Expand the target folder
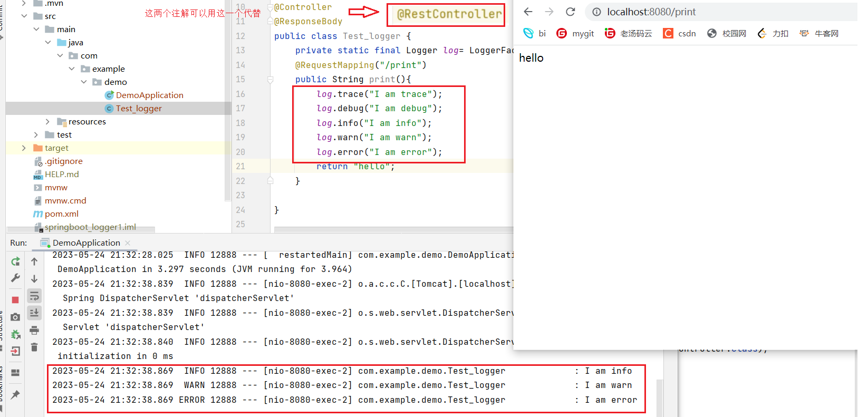Image resolution: width=868 pixels, height=417 pixels. pos(24,148)
